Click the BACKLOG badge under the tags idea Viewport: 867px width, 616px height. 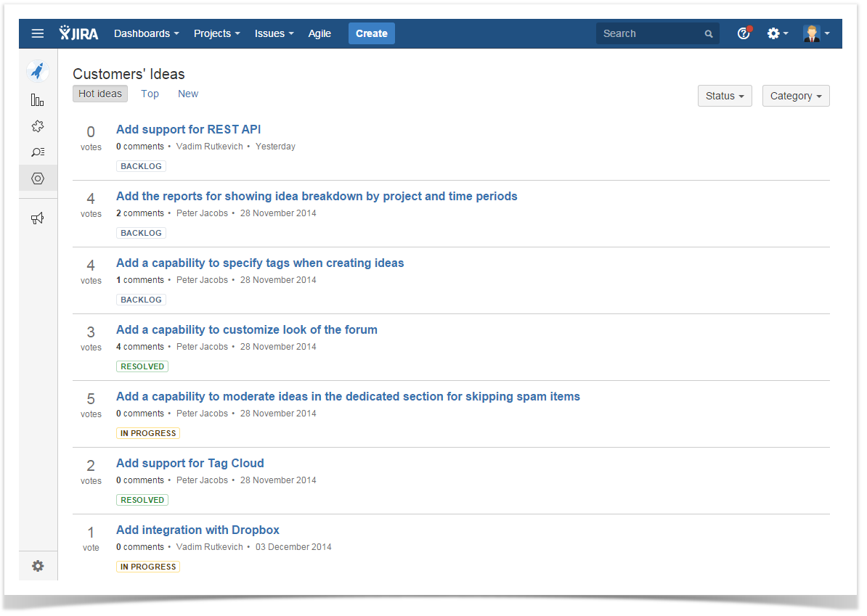[141, 300]
